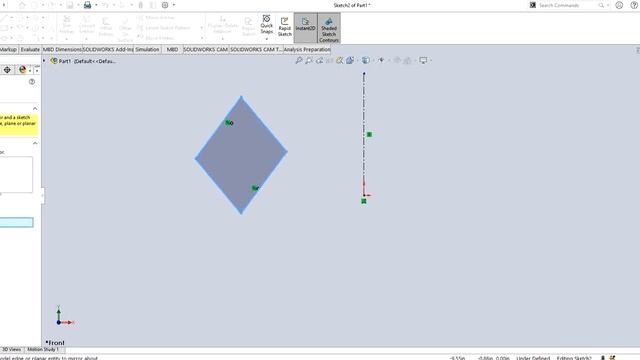Open View Orientation icon
This screenshot has height=360, width=640.
click(x=350, y=60)
